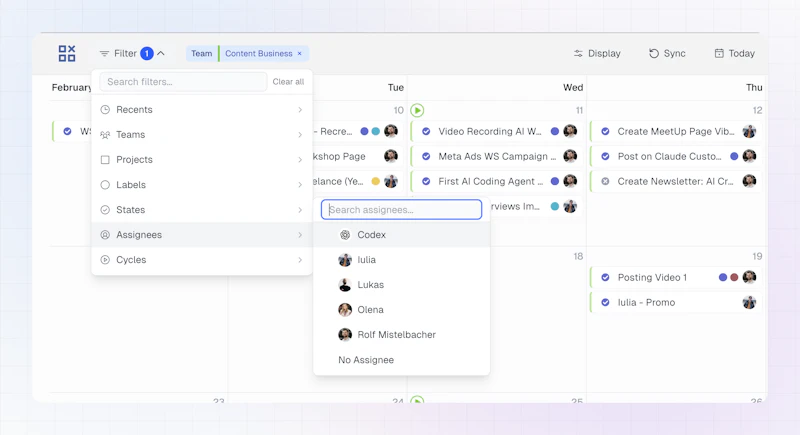Image resolution: width=800 pixels, height=435 pixels.
Task: Toggle status of Iulia - Promo issue
Action: (605, 302)
